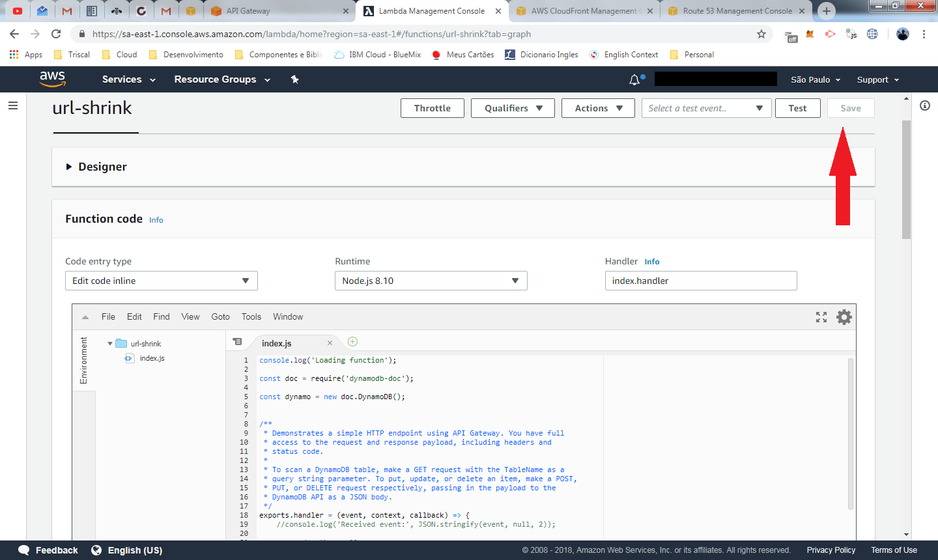The height and width of the screenshot is (560, 938).
Task: Open the editor Goto menu
Action: (220, 317)
